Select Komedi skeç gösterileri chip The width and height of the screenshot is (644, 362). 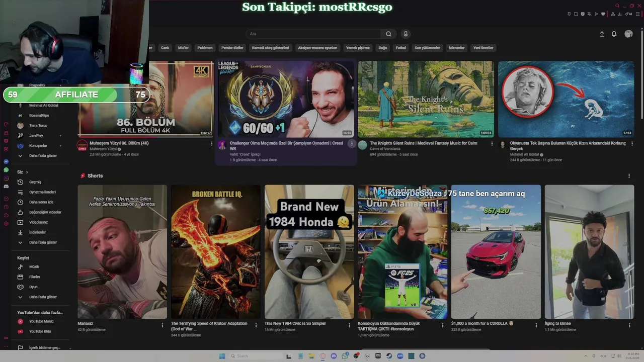point(271,48)
